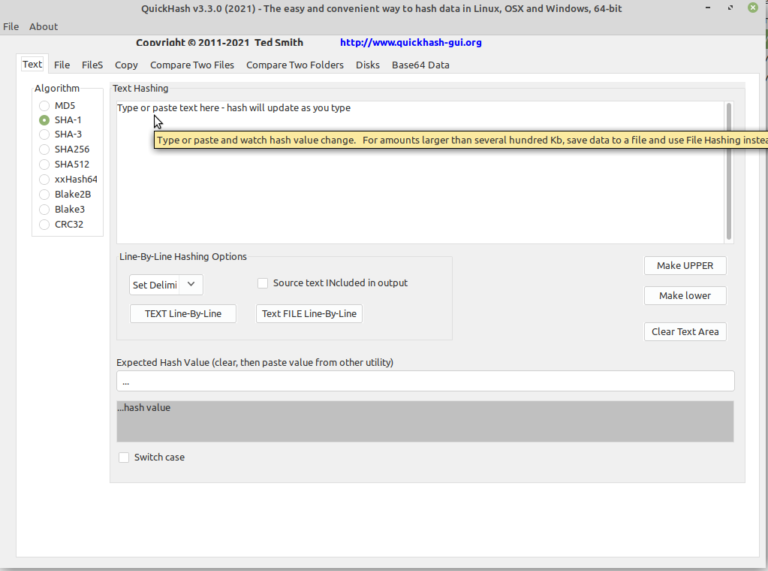Open the About menu
Image resolution: width=768 pixels, height=571 pixels.
43,26
